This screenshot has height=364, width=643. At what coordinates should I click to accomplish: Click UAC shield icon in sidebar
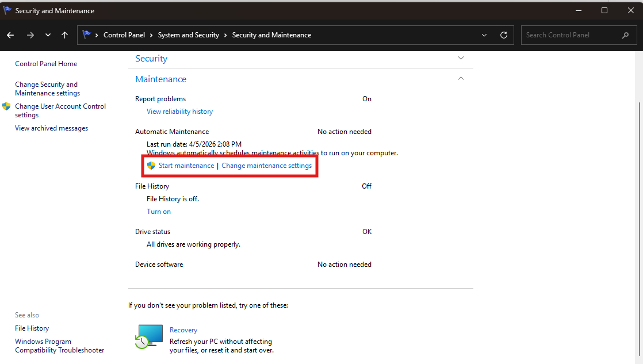[x=6, y=106]
